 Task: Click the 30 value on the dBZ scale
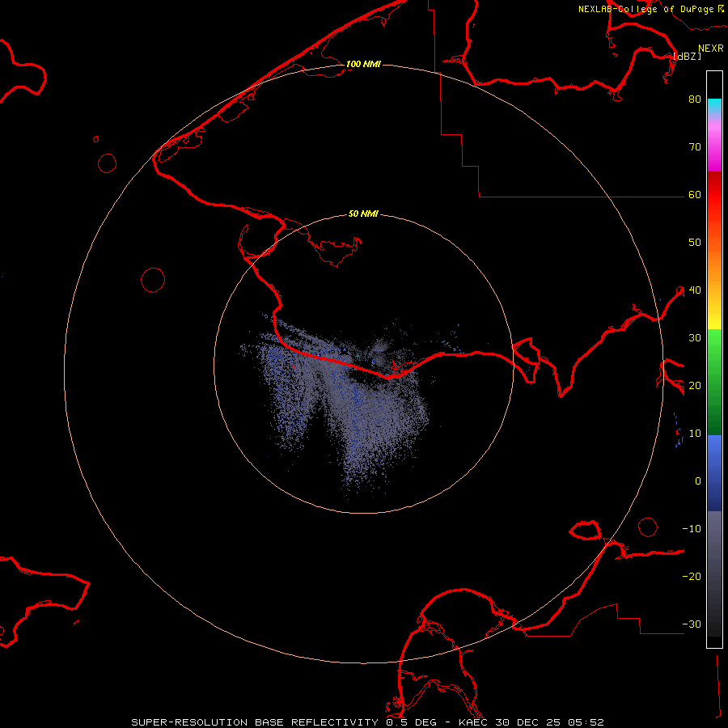click(x=695, y=338)
